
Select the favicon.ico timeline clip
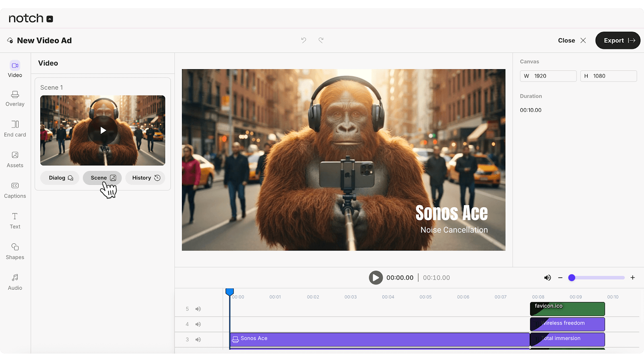pyautogui.click(x=568, y=309)
